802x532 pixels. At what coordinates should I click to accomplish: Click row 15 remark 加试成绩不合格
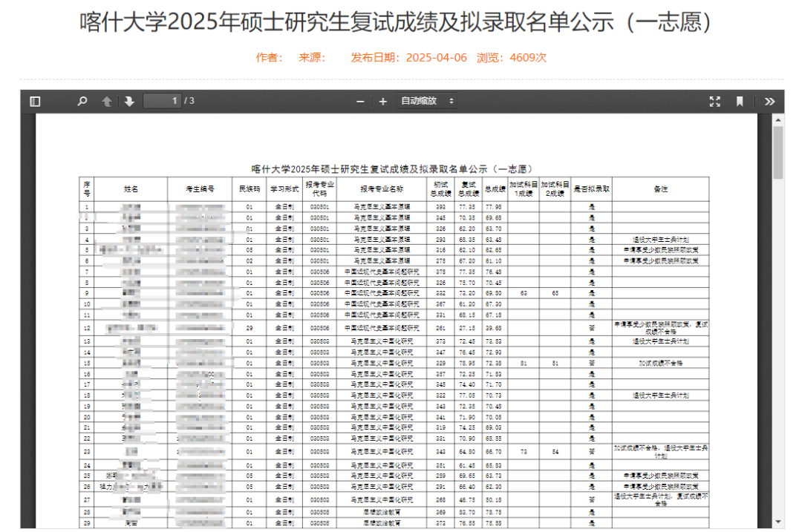(660, 364)
